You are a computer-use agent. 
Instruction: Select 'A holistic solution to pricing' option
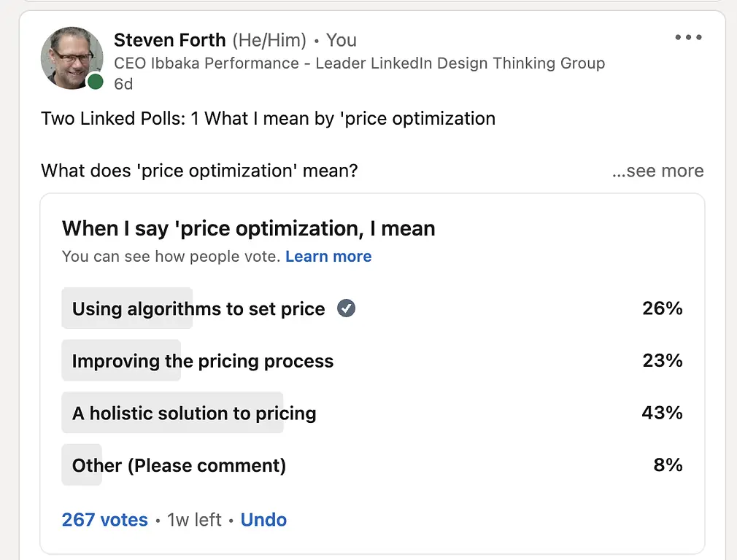(372, 413)
